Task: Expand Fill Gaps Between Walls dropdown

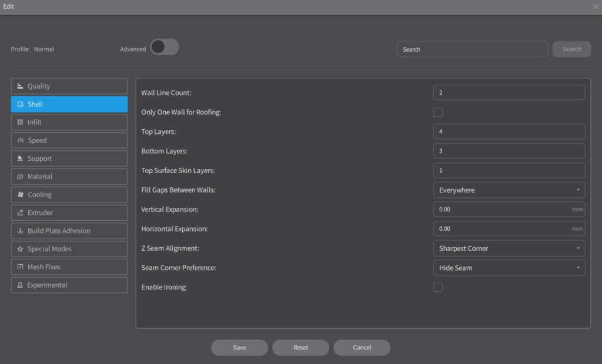Action: [x=509, y=190]
